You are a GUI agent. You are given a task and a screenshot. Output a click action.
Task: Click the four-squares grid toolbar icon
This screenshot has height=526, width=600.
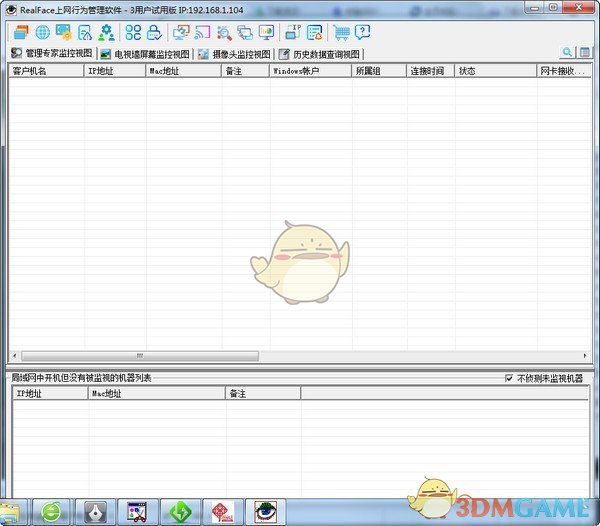(x=133, y=33)
